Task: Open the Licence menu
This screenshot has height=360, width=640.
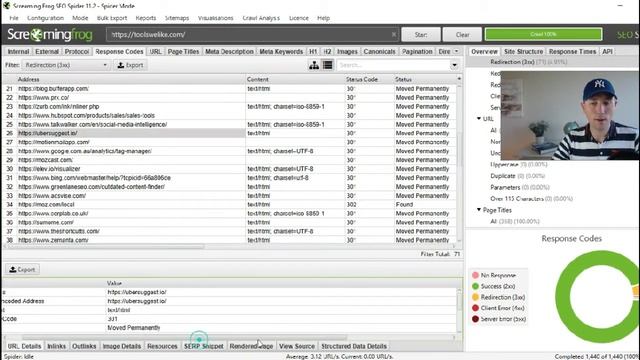Action: (299, 18)
